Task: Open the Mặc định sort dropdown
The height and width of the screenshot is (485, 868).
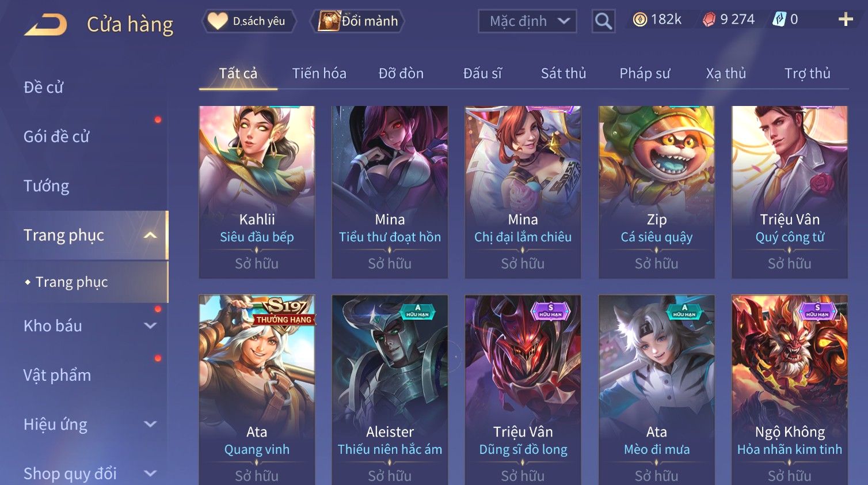Action: [527, 21]
